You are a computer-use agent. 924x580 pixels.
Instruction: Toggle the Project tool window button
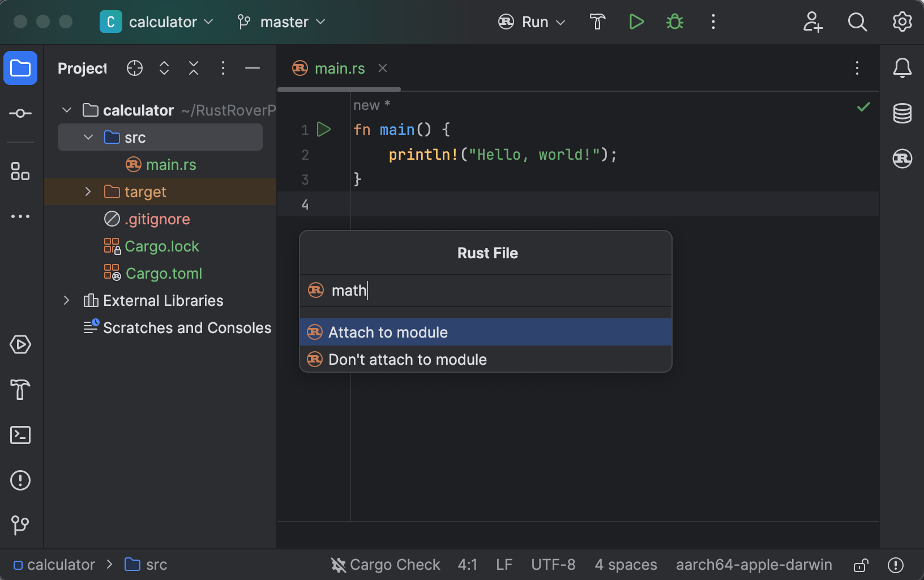[20, 68]
